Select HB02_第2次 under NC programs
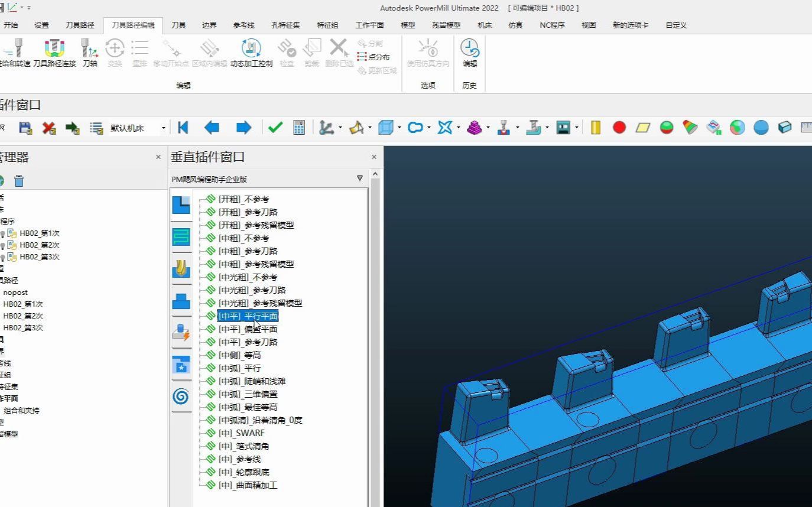The width and height of the screenshot is (812, 507). [x=39, y=245]
